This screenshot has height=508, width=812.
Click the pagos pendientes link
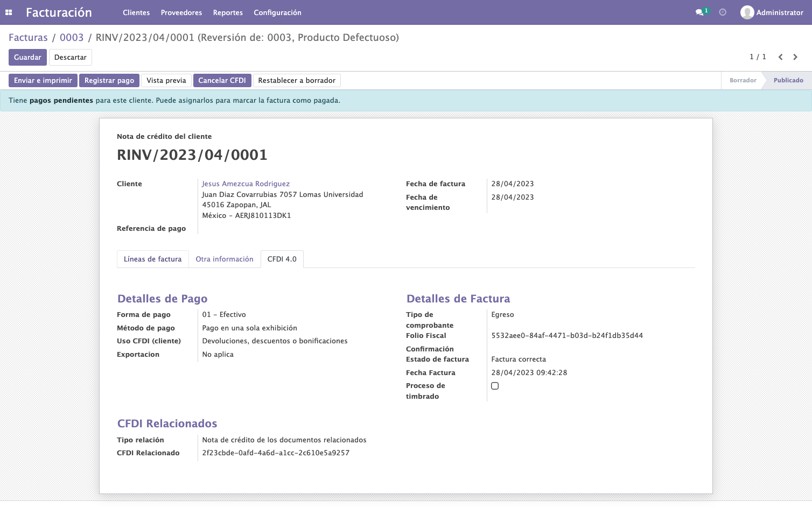(61, 101)
